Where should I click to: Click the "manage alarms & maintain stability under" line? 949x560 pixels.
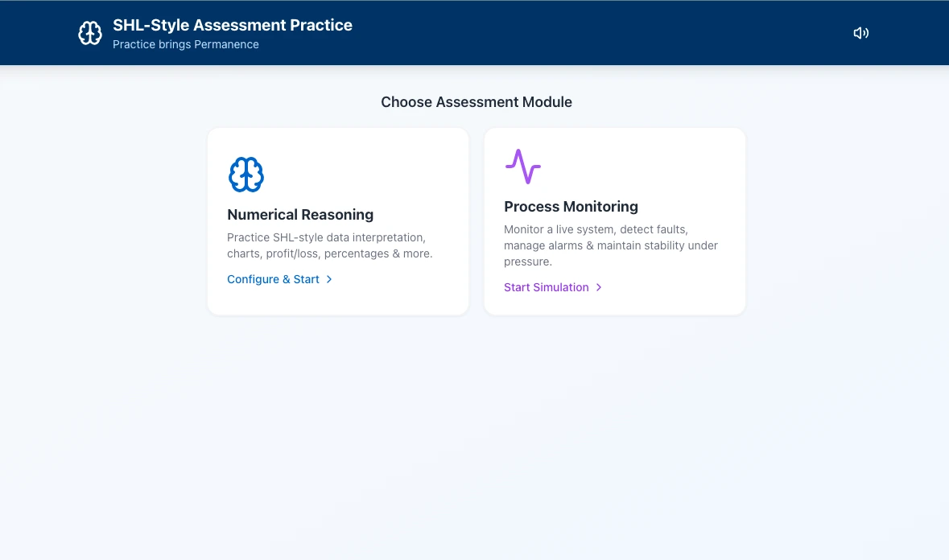[x=611, y=245]
